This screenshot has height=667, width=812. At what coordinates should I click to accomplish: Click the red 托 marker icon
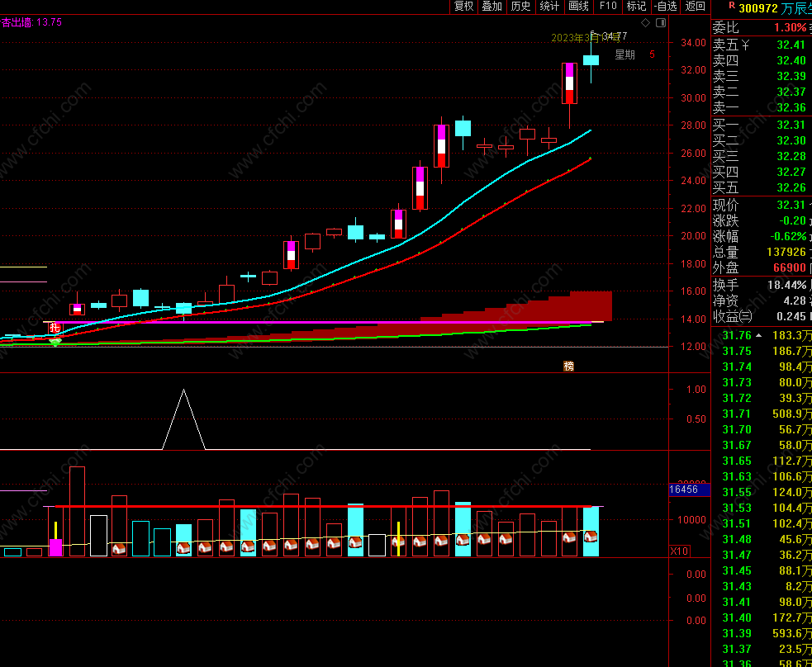tap(55, 328)
